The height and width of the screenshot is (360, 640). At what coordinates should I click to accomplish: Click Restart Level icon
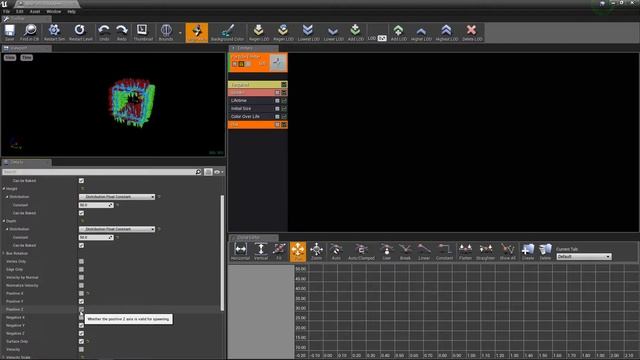[80, 32]
